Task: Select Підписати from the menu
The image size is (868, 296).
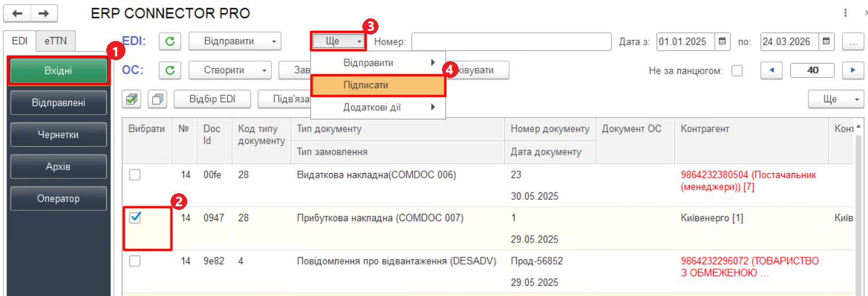Action: pos(378,85)
